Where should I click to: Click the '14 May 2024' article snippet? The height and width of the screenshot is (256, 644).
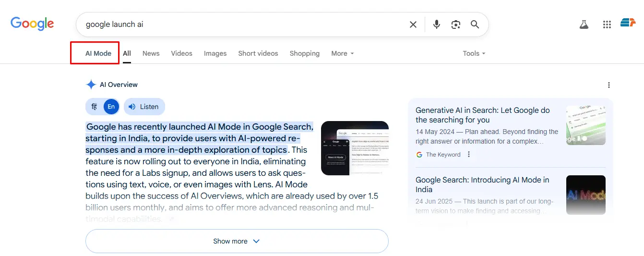[487, 136]
